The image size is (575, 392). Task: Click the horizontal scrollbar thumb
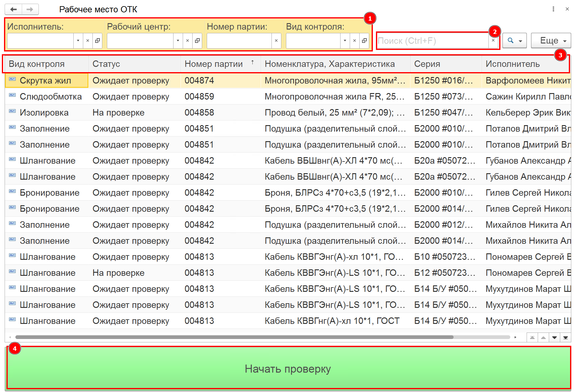click(234, 337)
